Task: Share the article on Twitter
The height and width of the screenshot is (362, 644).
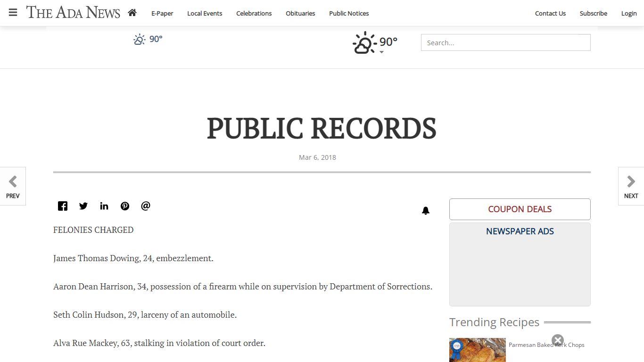Action: pyautogui.click(x=83, y=206)
